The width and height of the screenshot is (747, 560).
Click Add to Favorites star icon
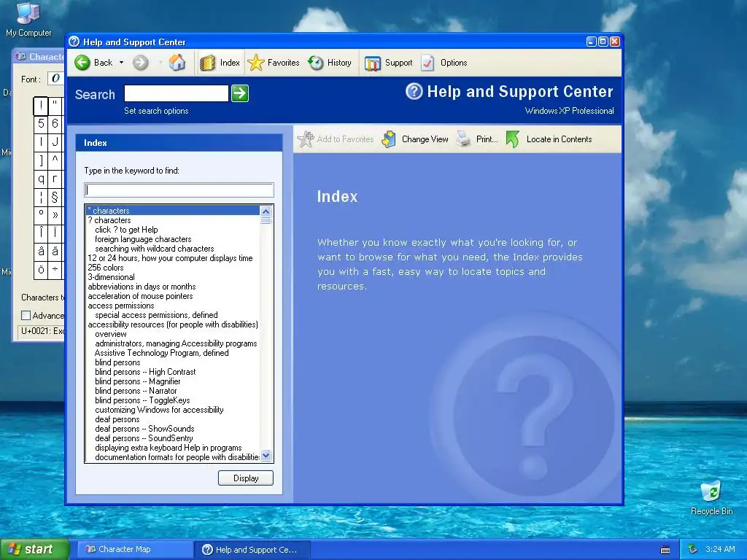pos(306,139)
